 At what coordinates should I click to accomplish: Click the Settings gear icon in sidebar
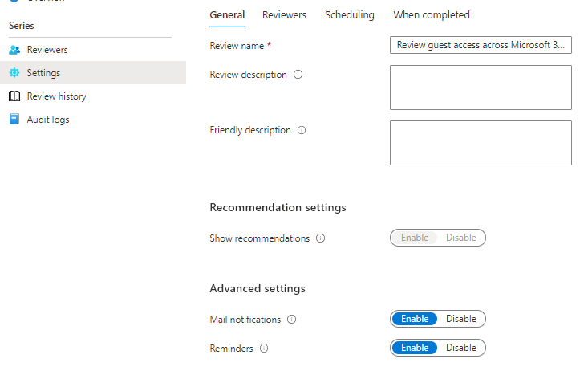(x=14, y=73)
